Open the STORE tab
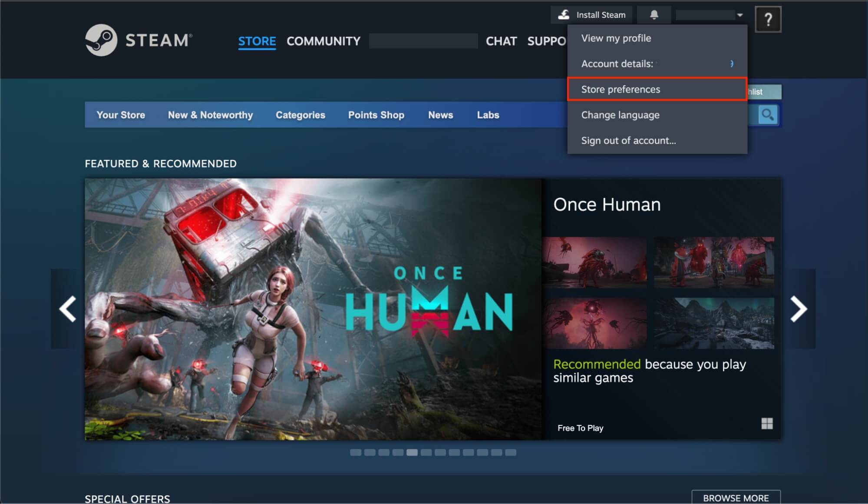The height and width of the screenshot is (504, 868). pos(257,41)
